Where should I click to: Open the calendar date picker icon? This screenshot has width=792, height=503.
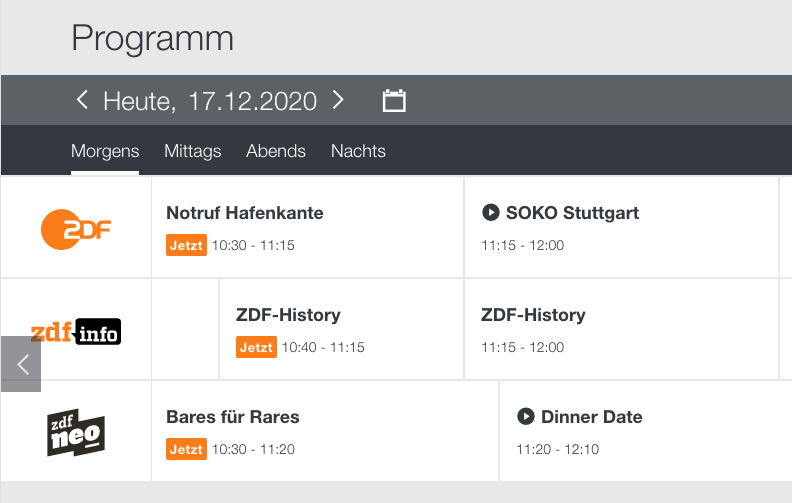click(394, 101)
